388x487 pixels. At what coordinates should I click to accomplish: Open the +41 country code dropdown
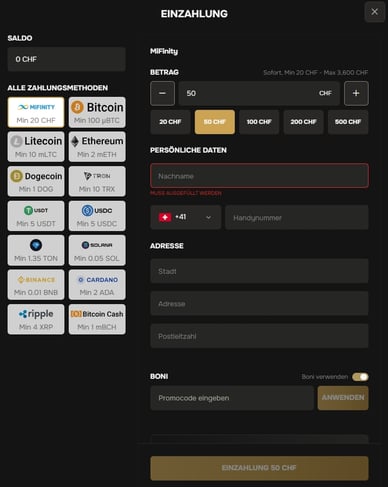pos(186,217)
